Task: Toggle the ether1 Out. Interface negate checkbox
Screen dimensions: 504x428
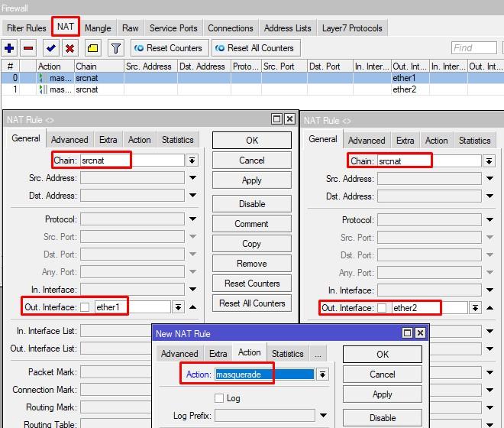Action: [85, 307]
